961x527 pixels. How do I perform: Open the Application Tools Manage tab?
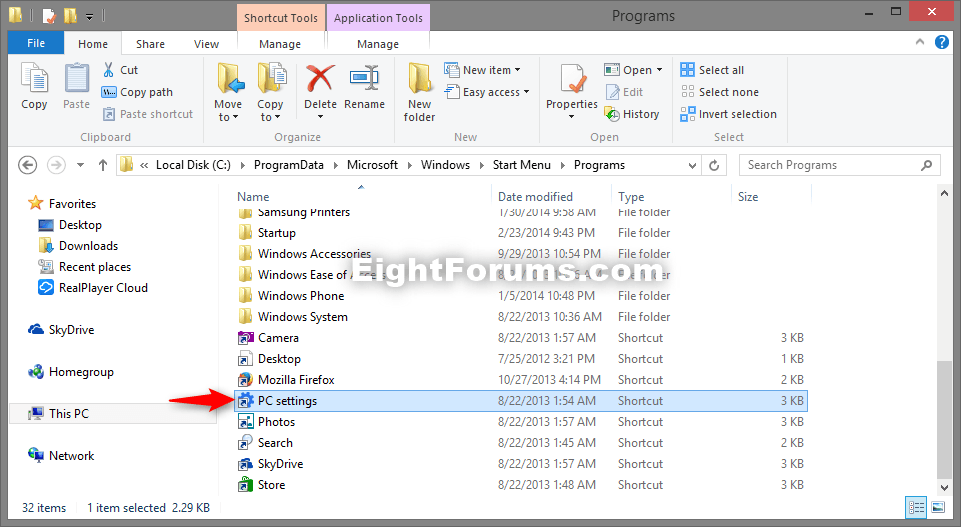tap(378, 44)
